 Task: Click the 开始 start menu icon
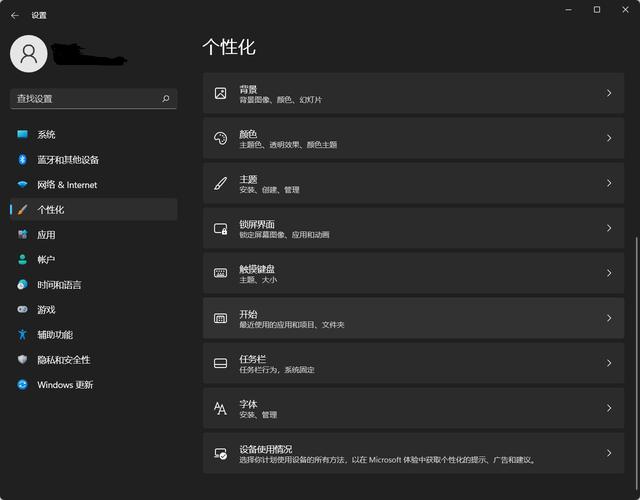pyautogui.click(x=220, y=318)
